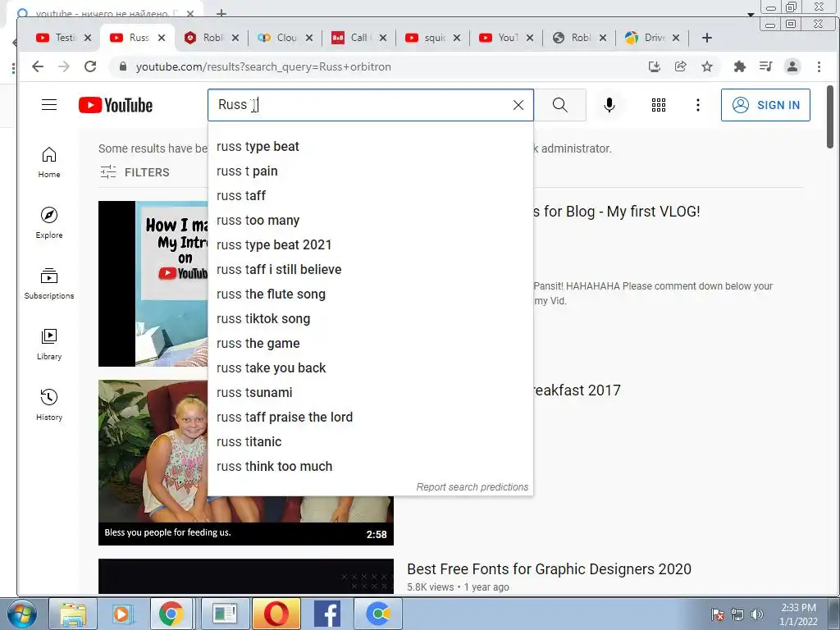Switch to the Testi tab
The width and height of the screenshot is (840, 630).
[64, 38]
